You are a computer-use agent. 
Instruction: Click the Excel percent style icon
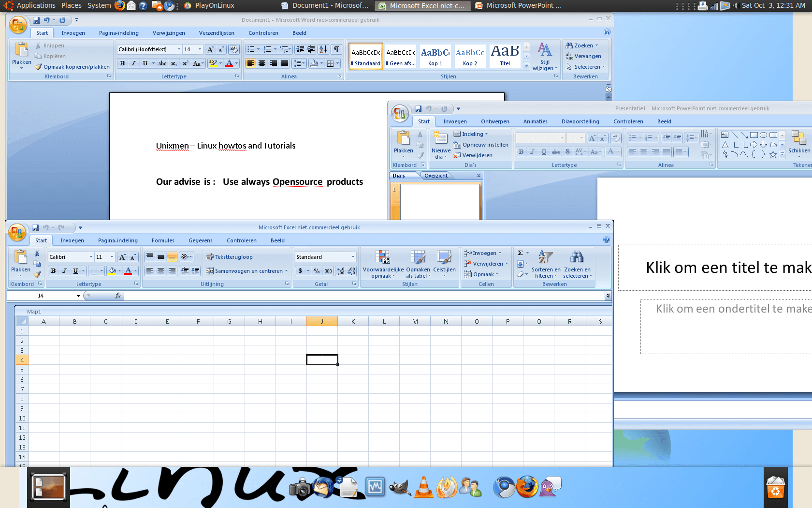tap(317, 271)
